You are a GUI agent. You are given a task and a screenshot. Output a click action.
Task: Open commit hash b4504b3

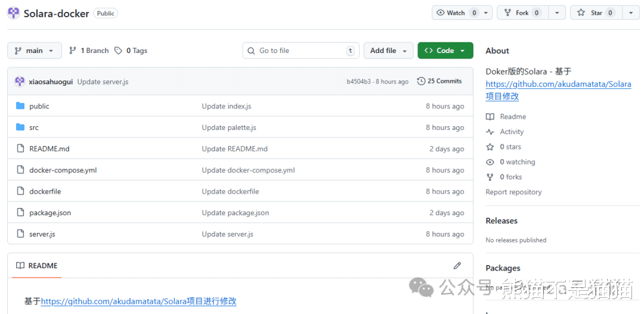pos(358,82)
